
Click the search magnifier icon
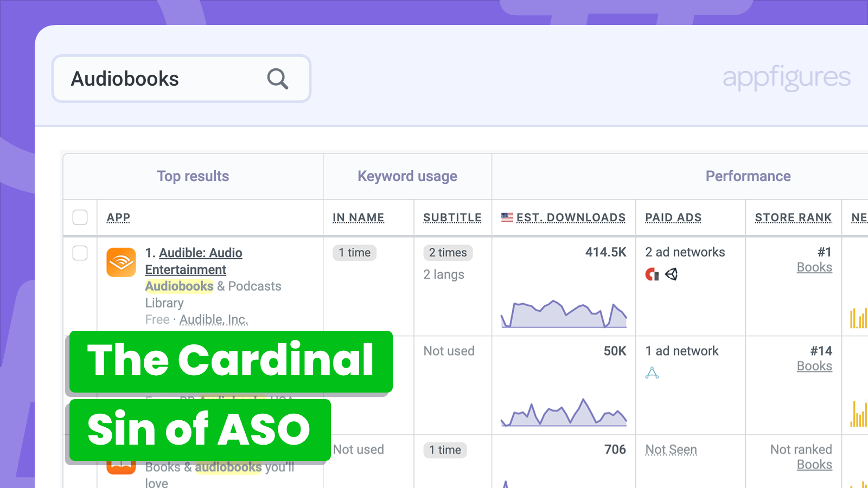click(277, 79)
